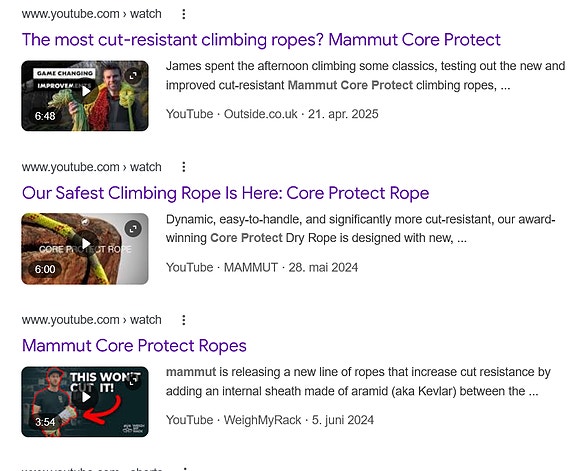Viewport: 575px width, 471px height.
Task: Play the 6:48 Mammut Core Protect video
Action: coord(86,91)
